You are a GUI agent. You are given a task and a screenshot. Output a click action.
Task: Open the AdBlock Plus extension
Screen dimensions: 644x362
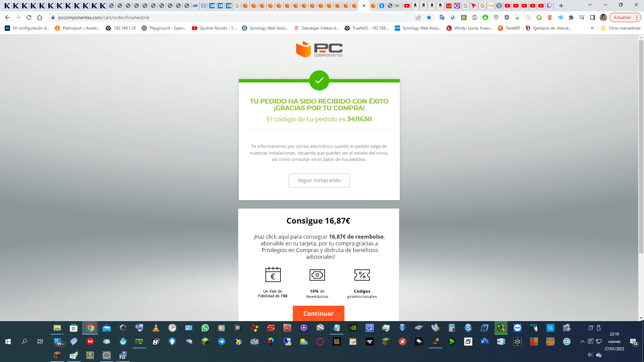tap(474, 17)
